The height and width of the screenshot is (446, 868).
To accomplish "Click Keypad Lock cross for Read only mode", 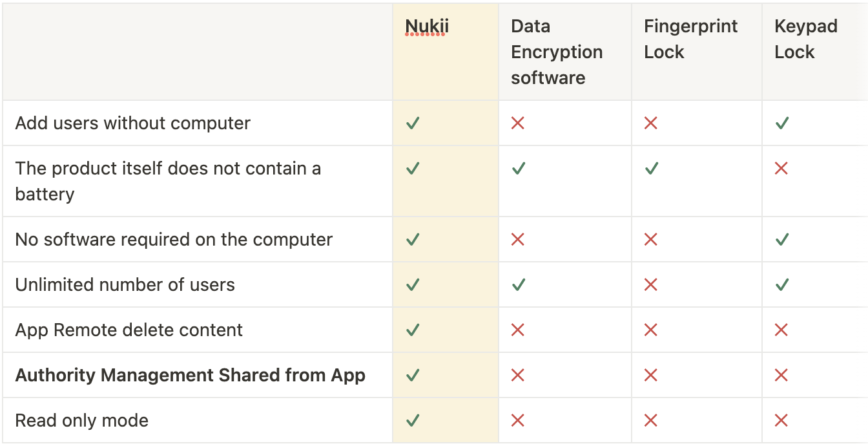I will click(781, 420).
